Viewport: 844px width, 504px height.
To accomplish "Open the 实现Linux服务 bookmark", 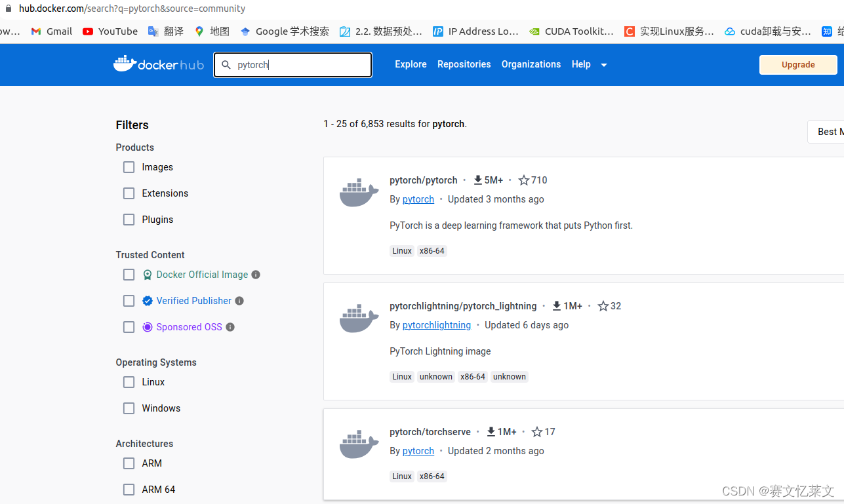I will [669, 31].
